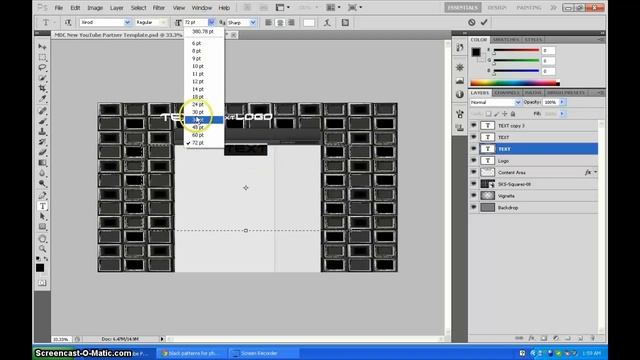Open the anti-aliasing Sharp dropdown
Image resolution: width=640 pixels, height=360 pixels.
tap(253, 22)
